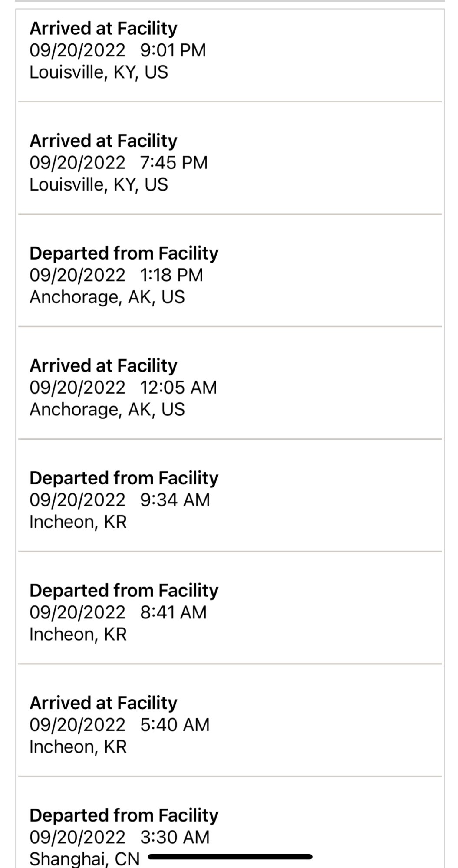Select the 7:45 PM timestamp
The image size is (458, 868).
(119, 163)
